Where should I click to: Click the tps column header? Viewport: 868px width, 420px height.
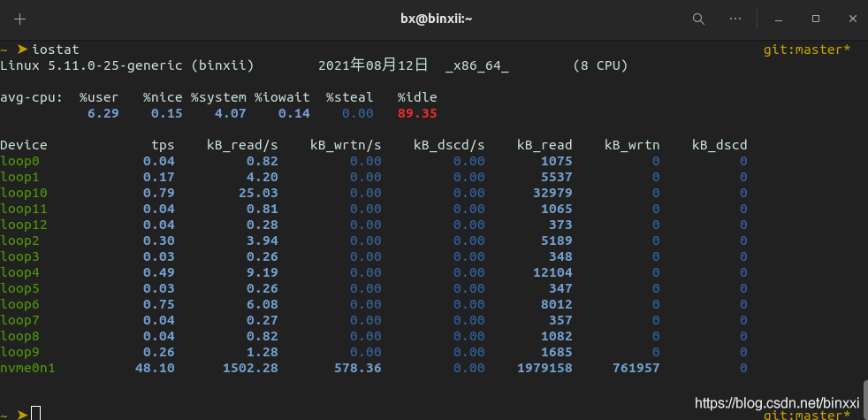tap(163, 145)
